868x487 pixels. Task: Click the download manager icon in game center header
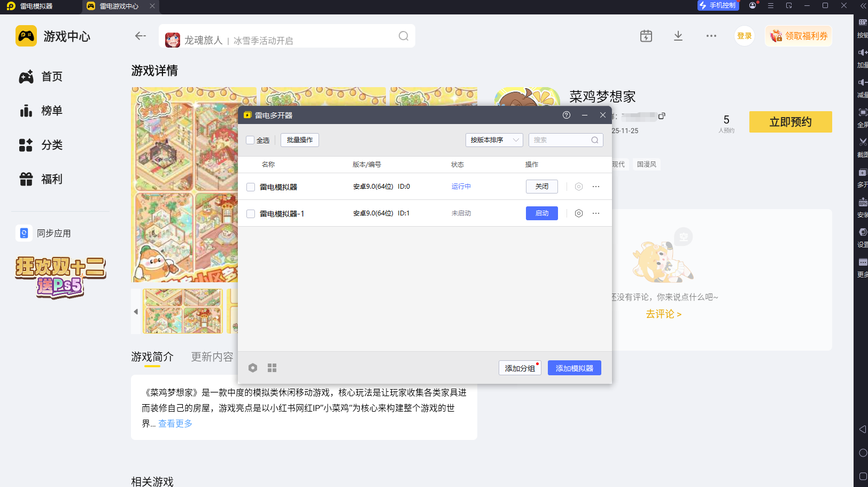678,35
